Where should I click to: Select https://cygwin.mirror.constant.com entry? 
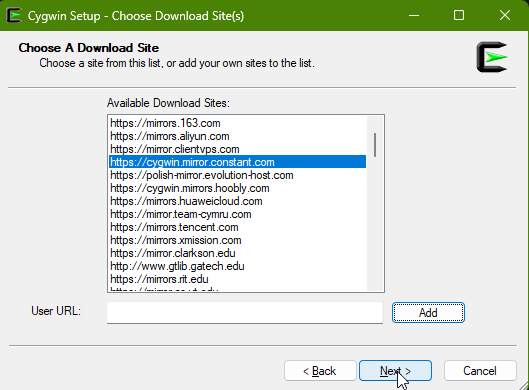click(238, 162)
